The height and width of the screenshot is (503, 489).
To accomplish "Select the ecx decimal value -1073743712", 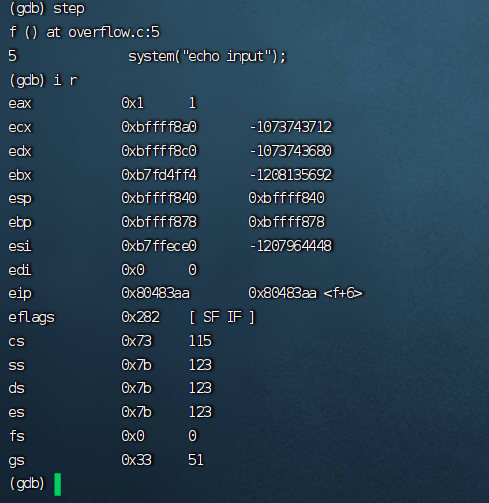I will click(291, 127).
